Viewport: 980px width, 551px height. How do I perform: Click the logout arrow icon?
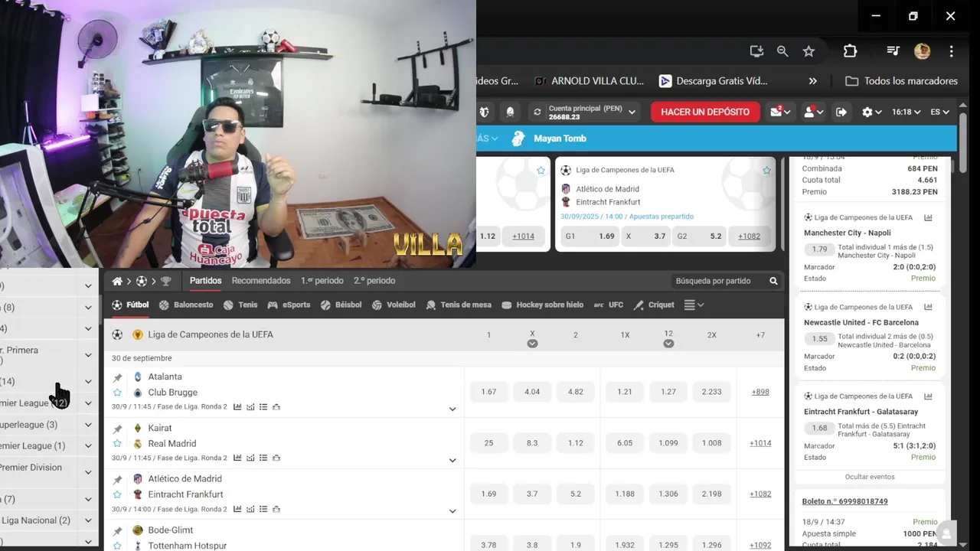coord(841,112)
